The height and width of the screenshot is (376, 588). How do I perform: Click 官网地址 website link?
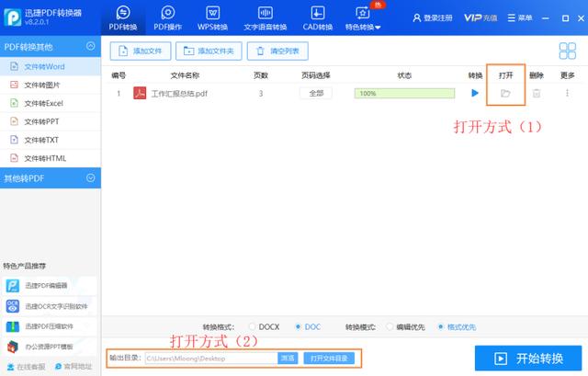pyautogui.click(x=73, y=367)
